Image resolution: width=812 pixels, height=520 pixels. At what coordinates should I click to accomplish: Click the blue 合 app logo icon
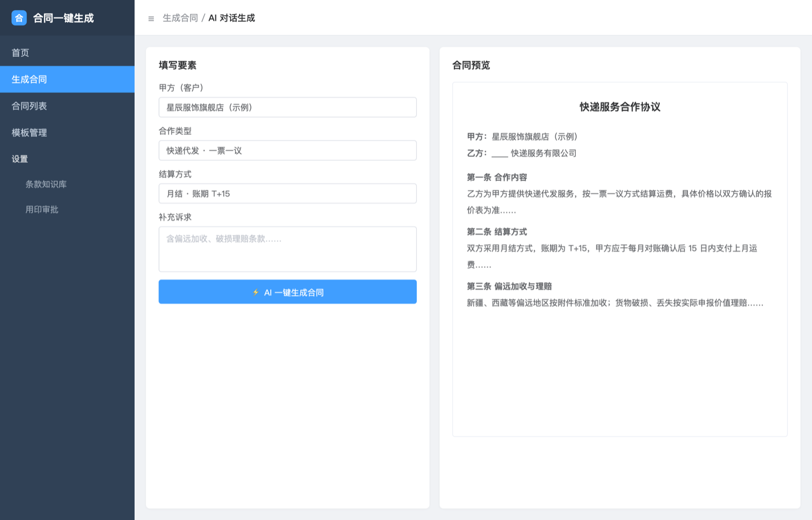[x=19, y=18]
